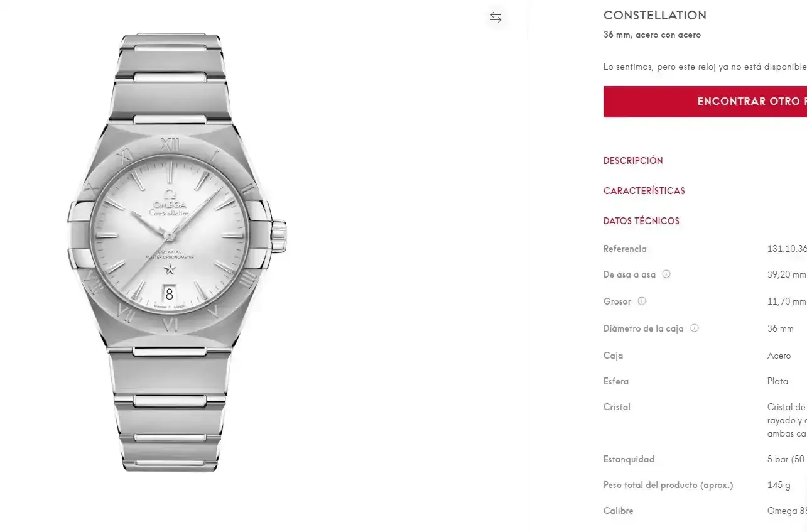The height and width of the screenshot is (532, 807).
Task: Click the Cristal specification label
Action: (617, 407)
